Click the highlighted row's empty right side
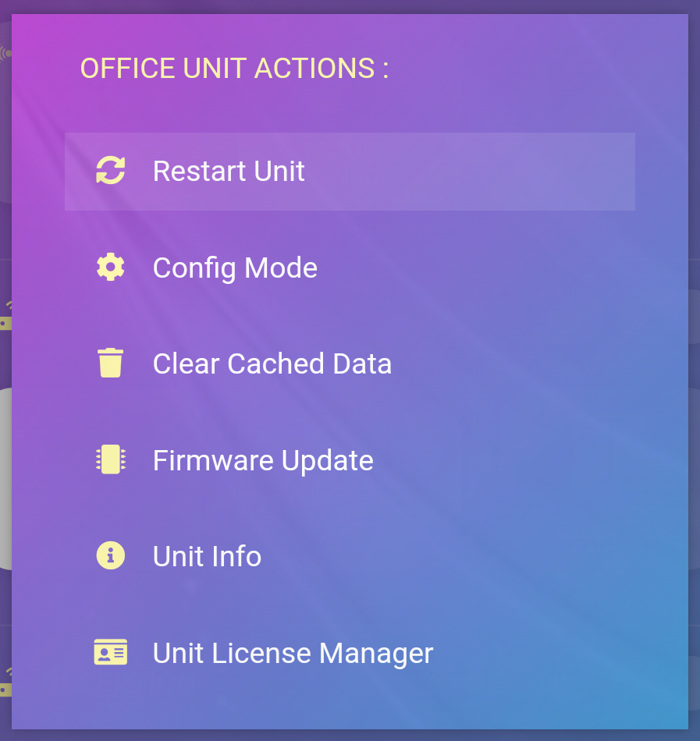700x741 pixels. click(507, 172)
